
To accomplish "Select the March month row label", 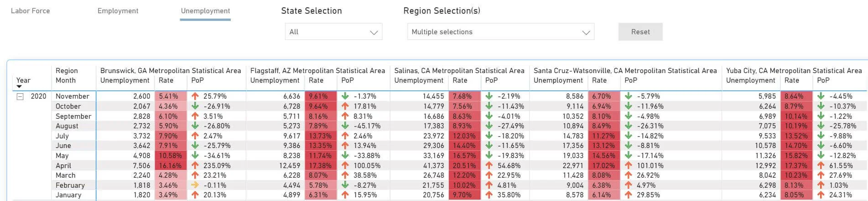I will 66,175.
